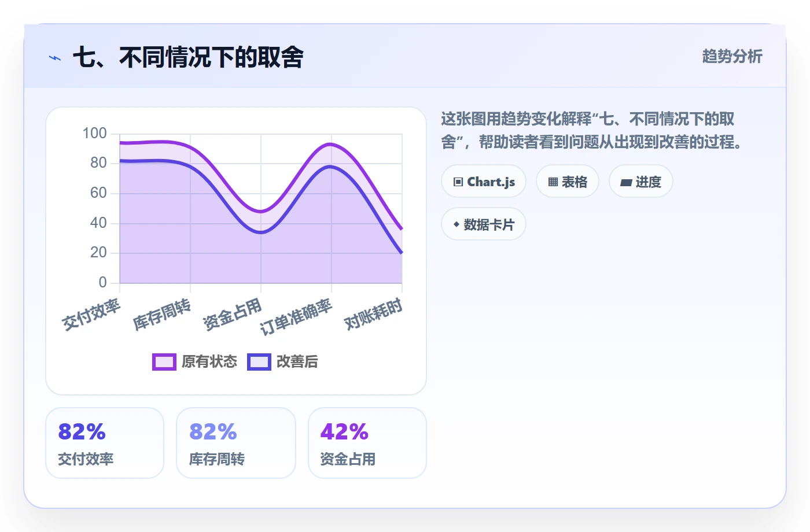Viewport: 810px width, 532px height.
Task: Toggle the 改善后 legend color box
Action: [259, 361]
